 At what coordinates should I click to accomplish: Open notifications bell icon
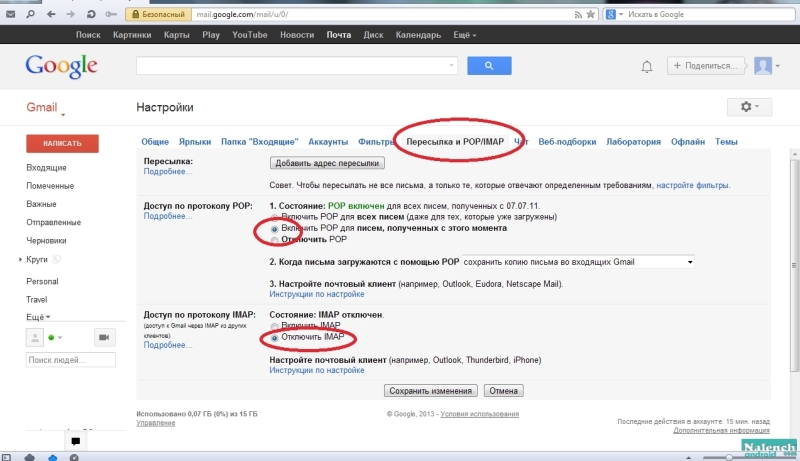tap(646, 66)
